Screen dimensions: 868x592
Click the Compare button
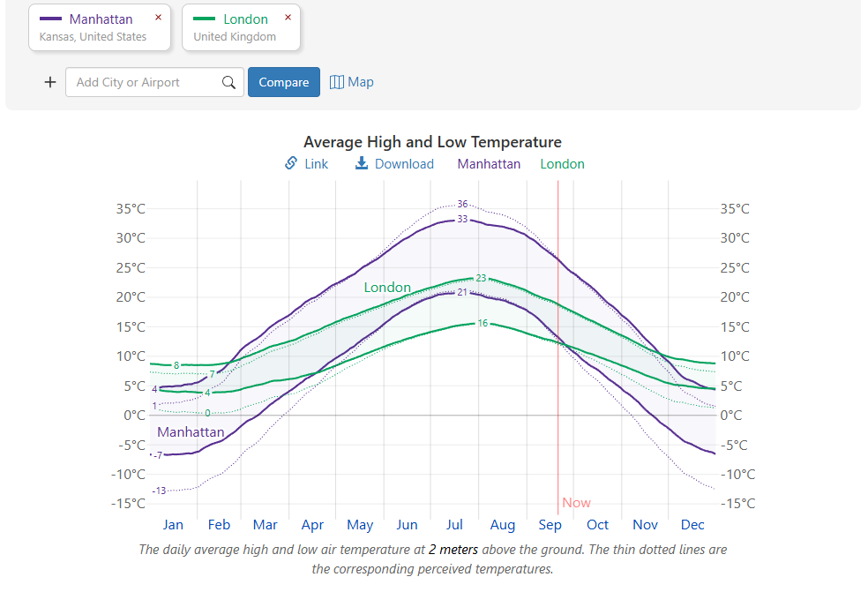[x=284, y=83]
